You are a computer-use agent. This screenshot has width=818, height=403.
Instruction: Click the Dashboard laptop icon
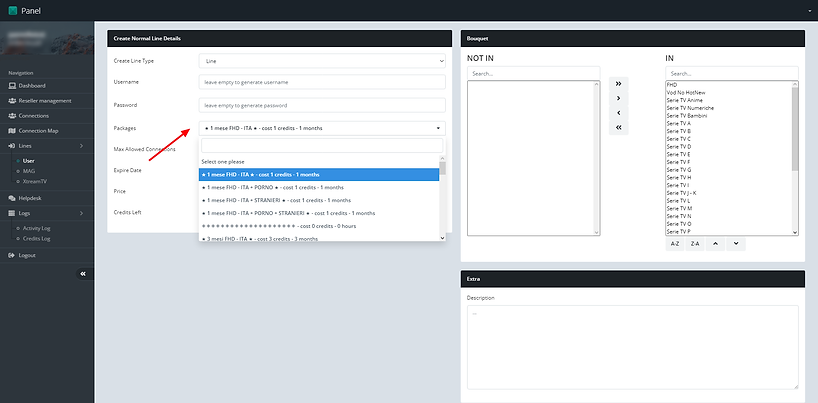(13, 86)
